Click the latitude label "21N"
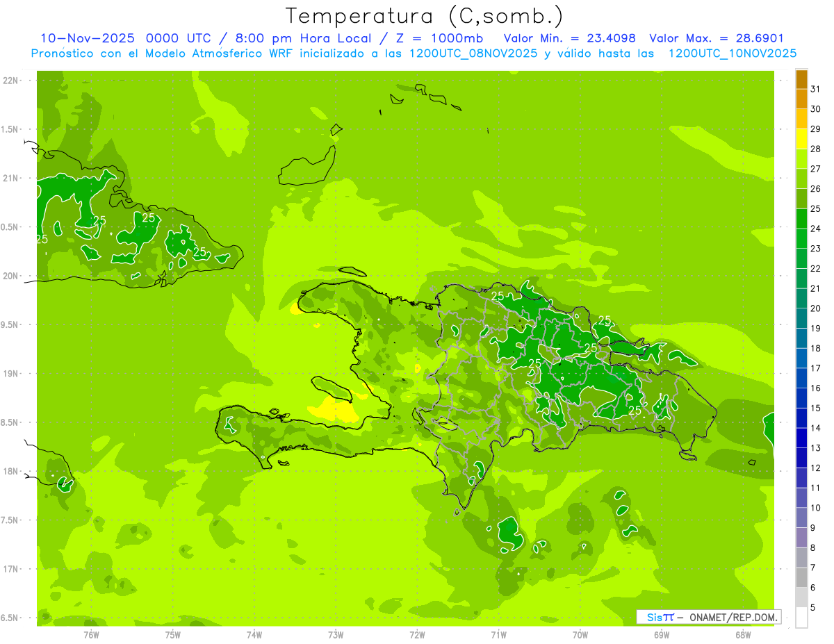 point(10,179)
